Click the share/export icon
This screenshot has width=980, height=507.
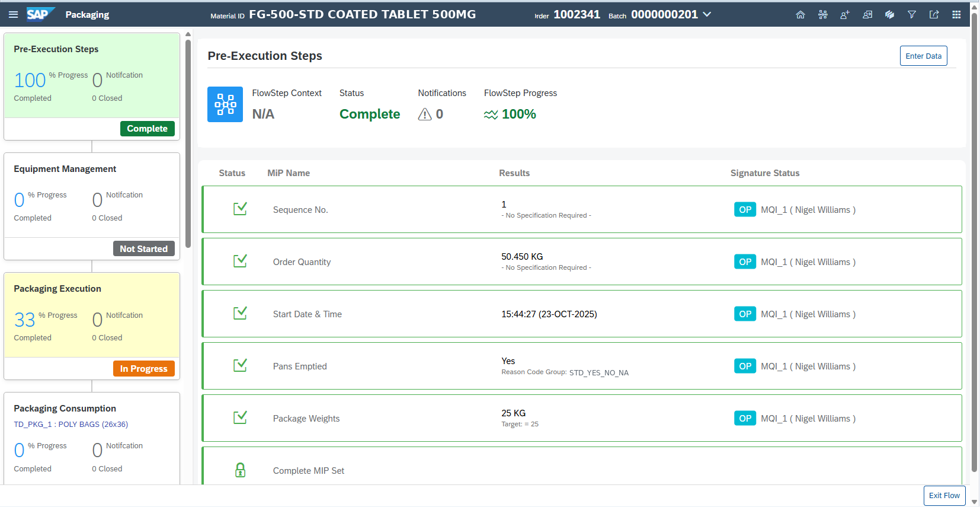click(934, 15)
